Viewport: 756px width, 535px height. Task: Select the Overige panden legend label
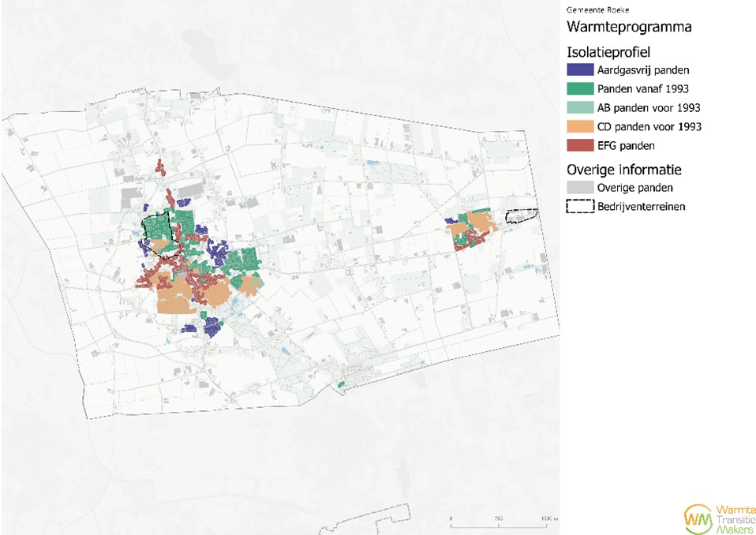pos(634,188)
